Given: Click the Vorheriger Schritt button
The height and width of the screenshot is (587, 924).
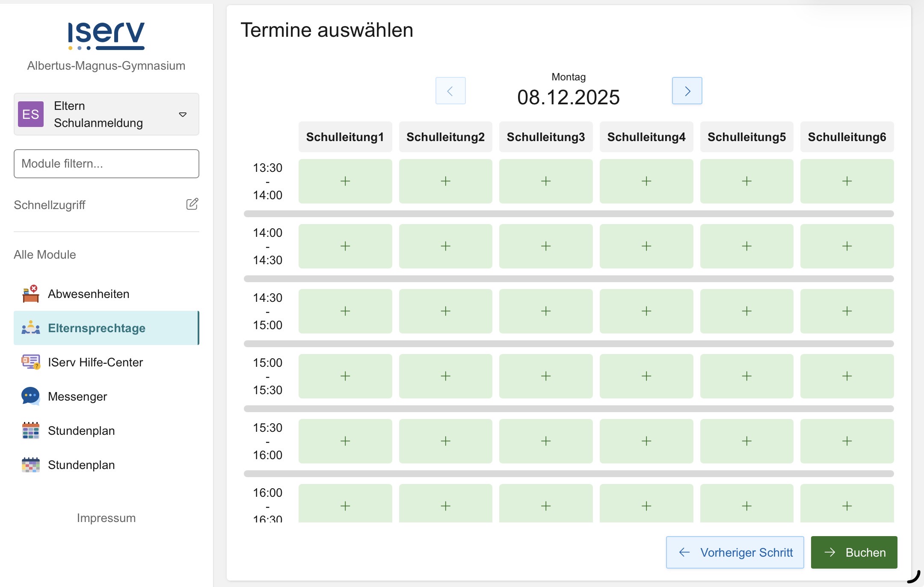Looking at the screenshot, I should pos(734,552).
